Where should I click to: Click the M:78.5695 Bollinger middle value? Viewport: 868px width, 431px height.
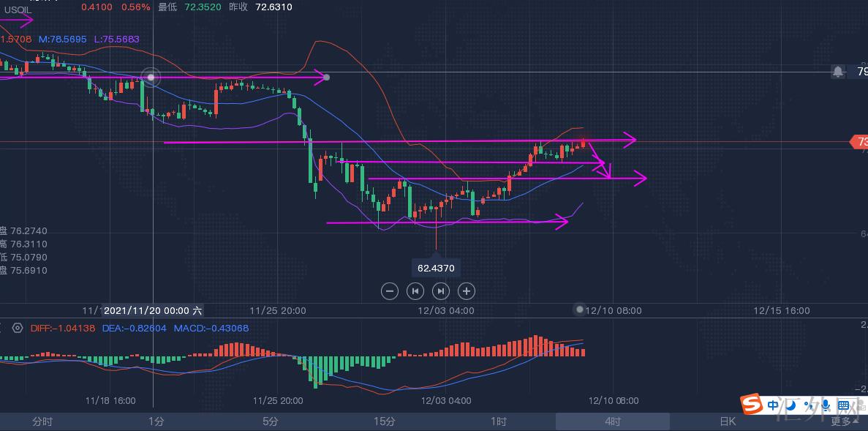tap(62, 40)
